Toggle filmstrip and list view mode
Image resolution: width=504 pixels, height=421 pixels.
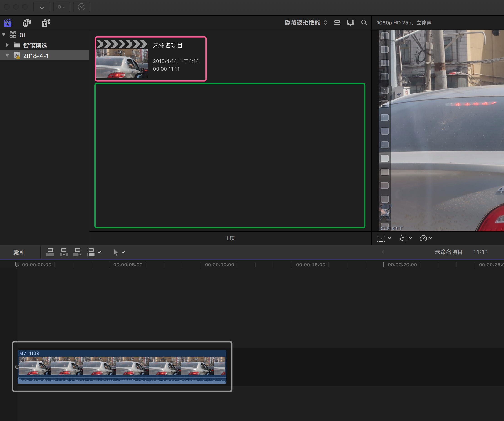337,23
